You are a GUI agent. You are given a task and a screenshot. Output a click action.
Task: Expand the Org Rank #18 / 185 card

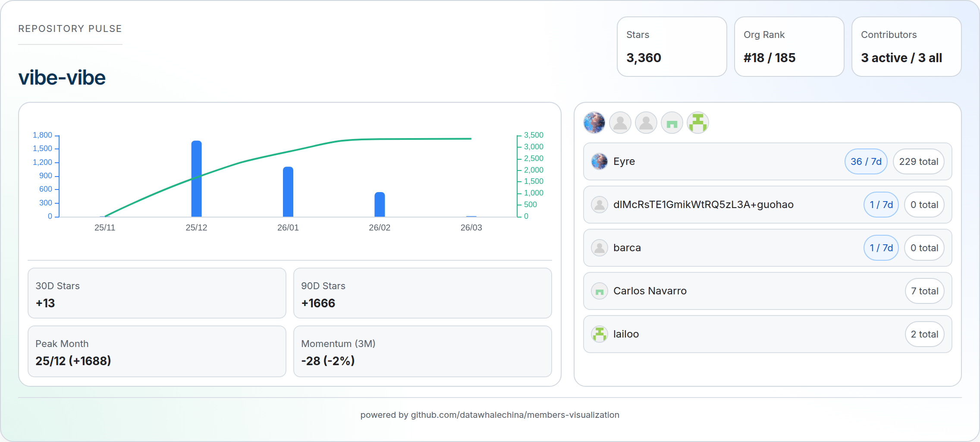point(789,47)
